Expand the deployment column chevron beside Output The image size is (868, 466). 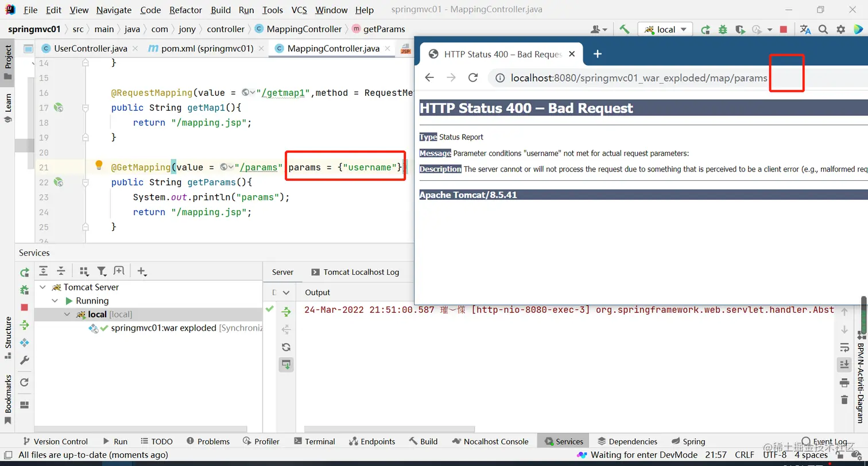click(x=286, y=293)
